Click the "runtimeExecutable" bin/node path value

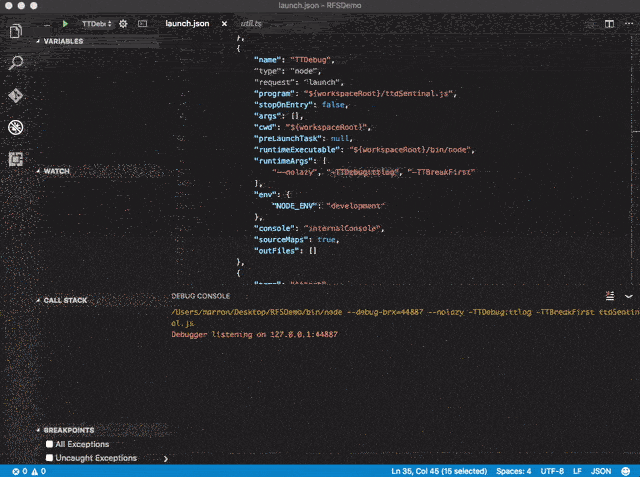tap(411, 150)
